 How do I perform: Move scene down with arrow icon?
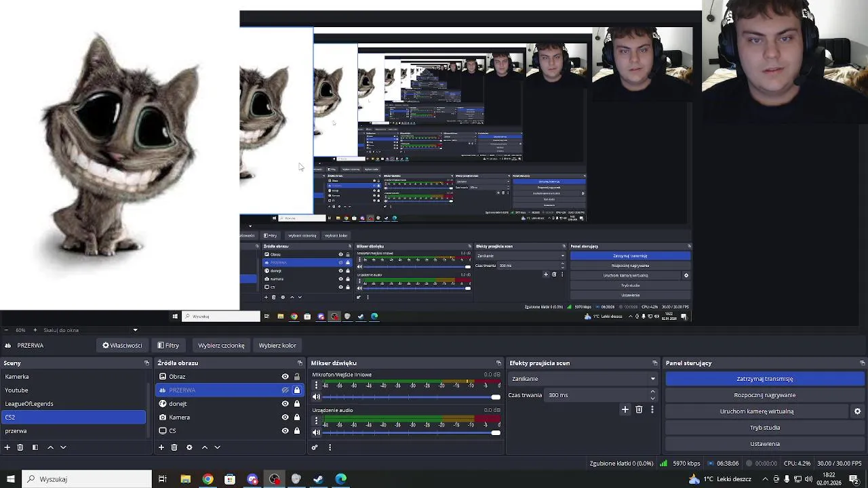point(63,447)
